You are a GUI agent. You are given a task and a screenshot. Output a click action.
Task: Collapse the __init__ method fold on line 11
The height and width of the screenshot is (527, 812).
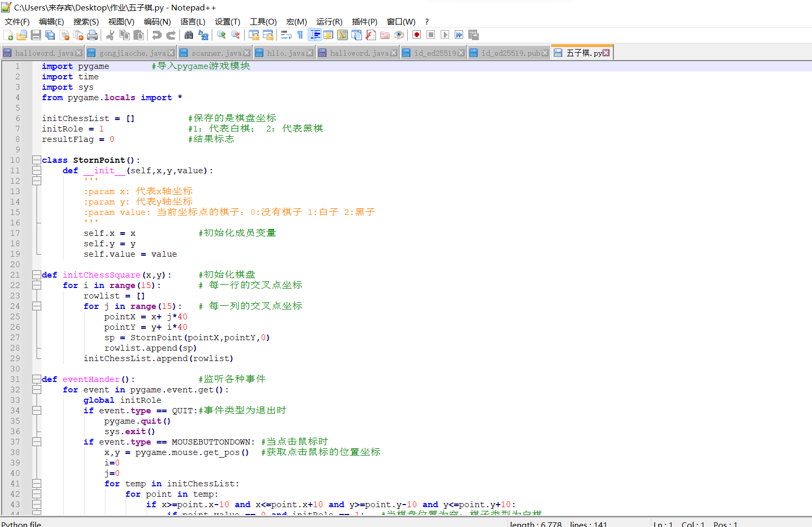pos(37,171)
